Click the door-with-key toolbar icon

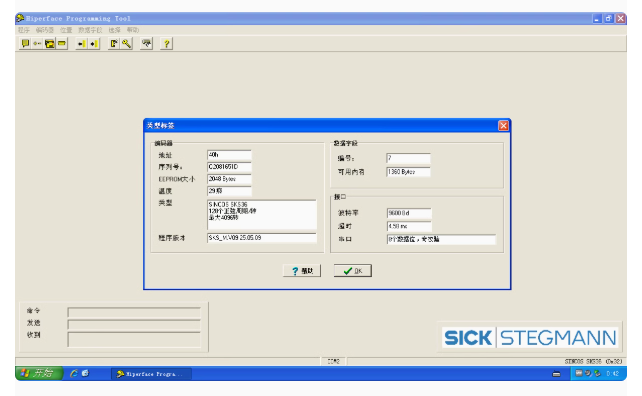coord(114,43)
